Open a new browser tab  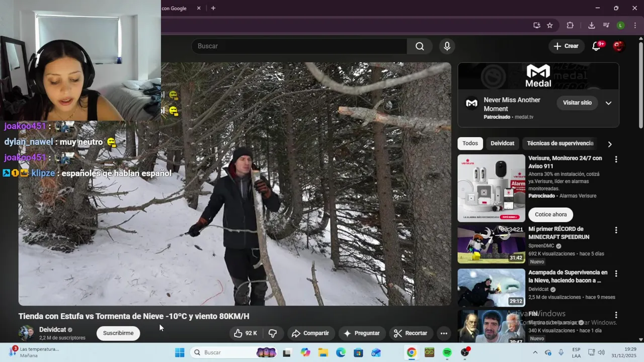pos(213,8)
